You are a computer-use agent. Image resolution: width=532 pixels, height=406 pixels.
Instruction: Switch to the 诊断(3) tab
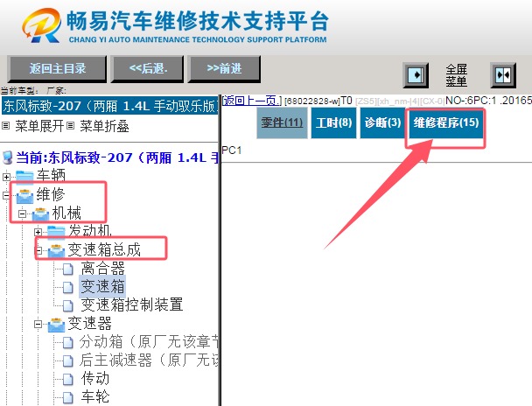(382, 122)
